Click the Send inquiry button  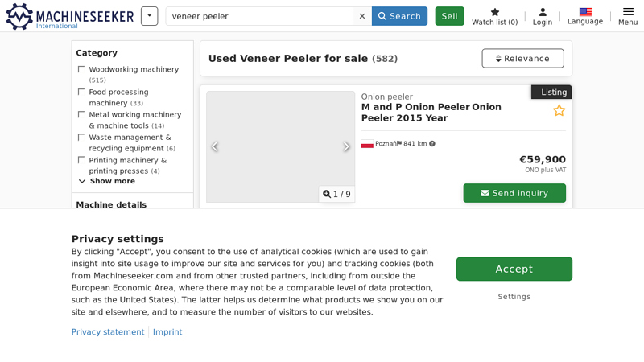[514, 193]
